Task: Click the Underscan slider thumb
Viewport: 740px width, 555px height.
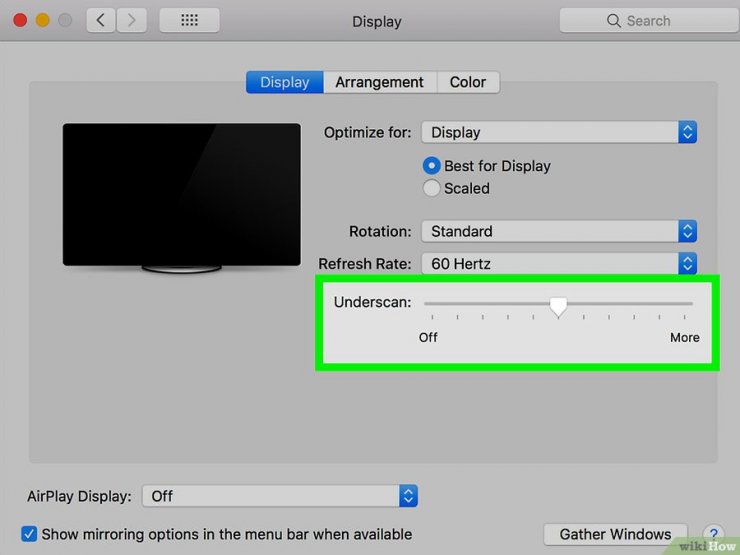Action: tap(558, 306)
